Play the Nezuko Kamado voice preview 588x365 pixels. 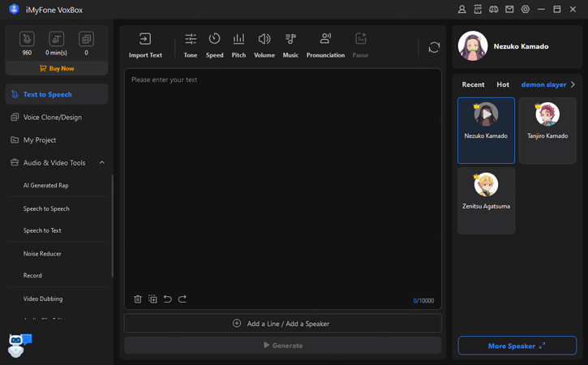(x=486, y=114)
